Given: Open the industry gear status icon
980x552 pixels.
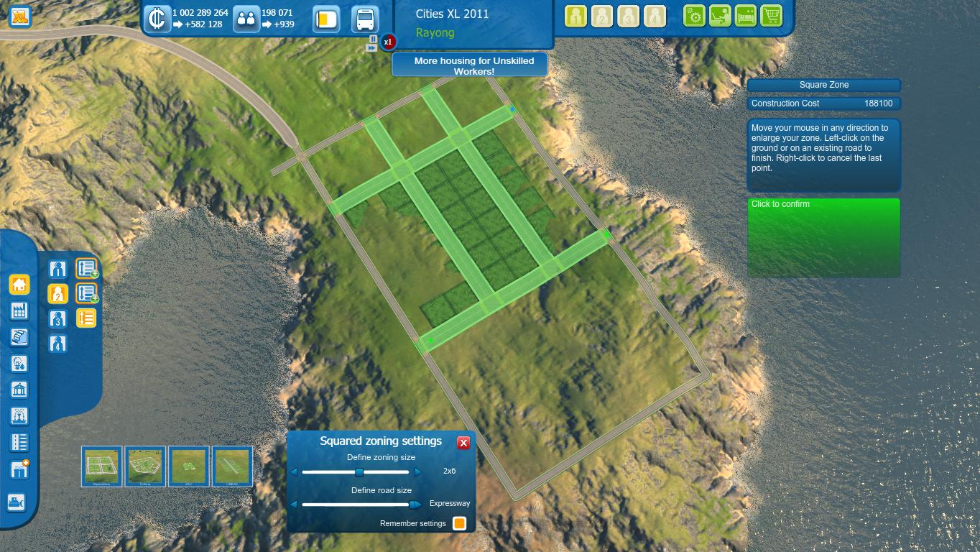Looking at the screenshot, I should [x=694, y=16].
